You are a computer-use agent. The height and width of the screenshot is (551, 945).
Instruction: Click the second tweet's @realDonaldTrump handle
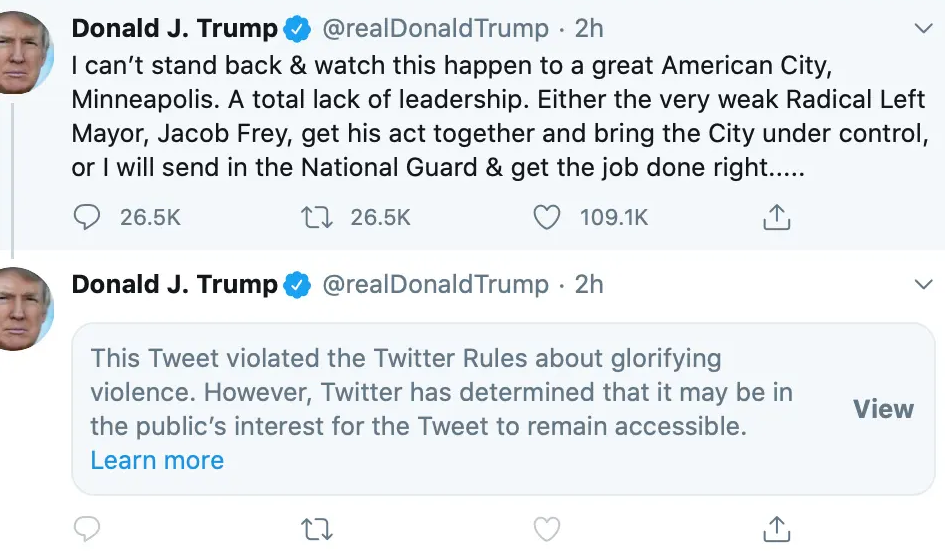click(435, 285)
